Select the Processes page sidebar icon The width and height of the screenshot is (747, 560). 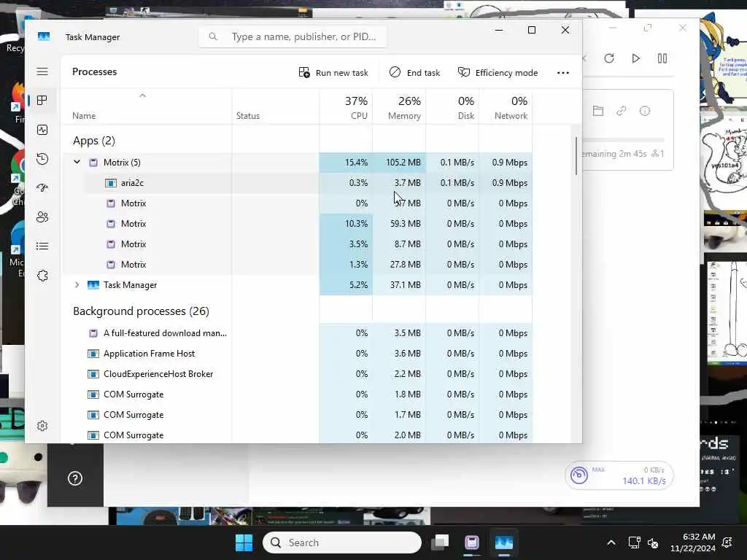coord(42,100)
